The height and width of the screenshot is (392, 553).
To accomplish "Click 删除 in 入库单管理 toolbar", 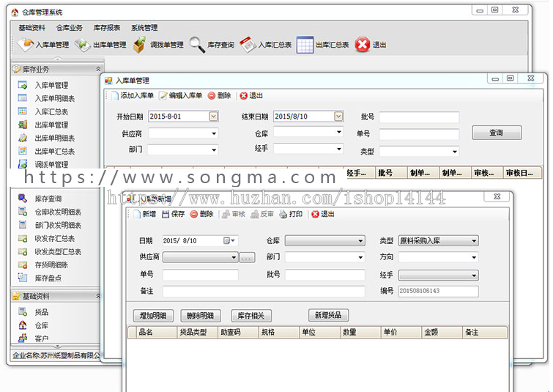I will [219, 95].
